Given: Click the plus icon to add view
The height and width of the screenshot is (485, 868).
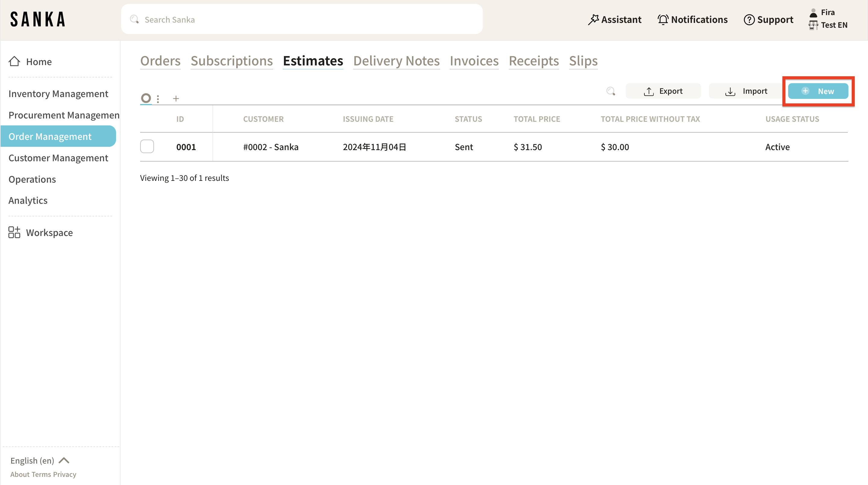Looking at the screenshot, I should coord(176,98).
